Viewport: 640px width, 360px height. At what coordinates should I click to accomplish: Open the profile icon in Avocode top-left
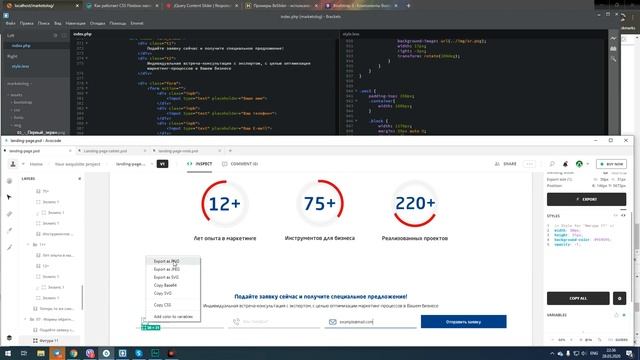(13, 164)
